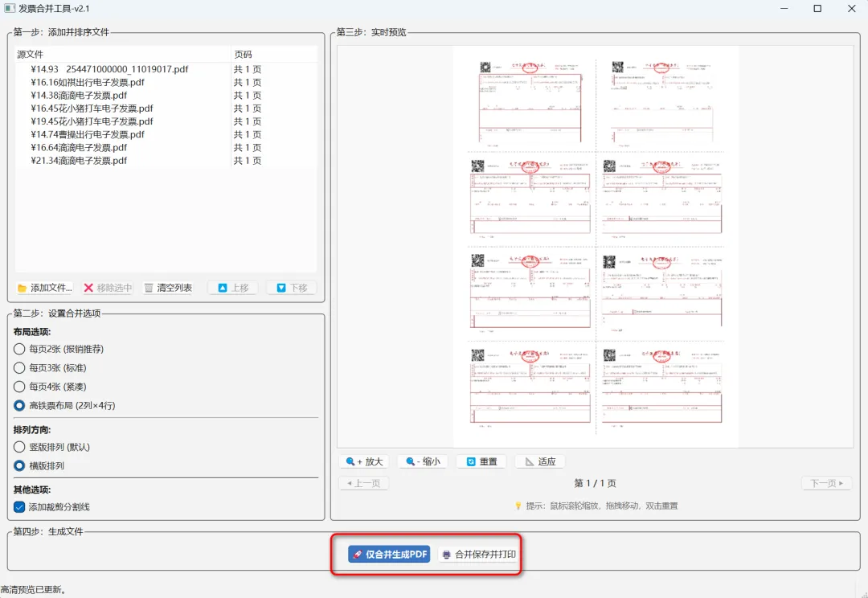Viewport: 868px width, 598px height.
Task: Click the reset icon on 重置 button
Action: pos(471,461)
